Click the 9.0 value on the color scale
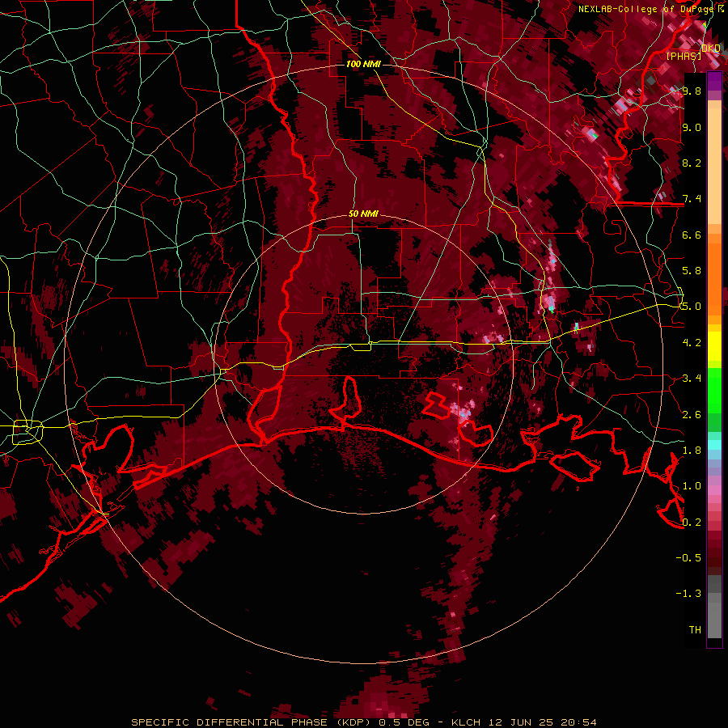Screen dimensions: 728x728 [692, 128]
